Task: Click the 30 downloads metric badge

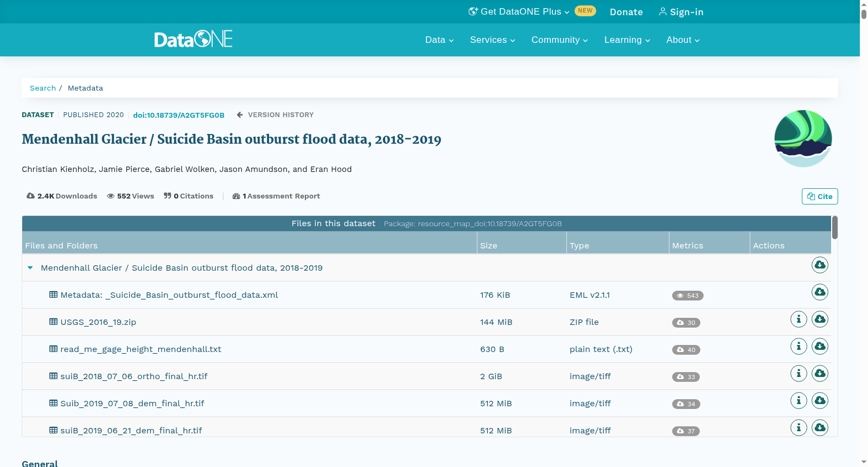Action: pyautogui.click(x=686, y=323)
